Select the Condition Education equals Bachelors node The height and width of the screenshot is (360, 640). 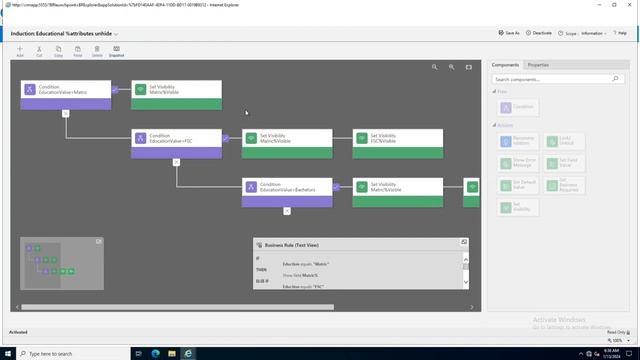(287, 192)
